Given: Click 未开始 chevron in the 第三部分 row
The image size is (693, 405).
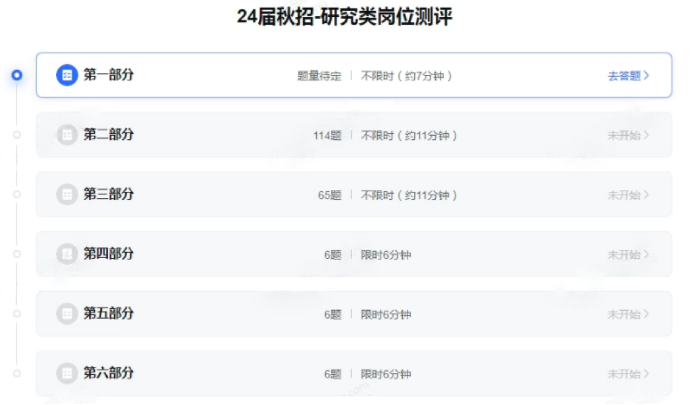Looking at the screenshot, I should [x=628, y=195].
